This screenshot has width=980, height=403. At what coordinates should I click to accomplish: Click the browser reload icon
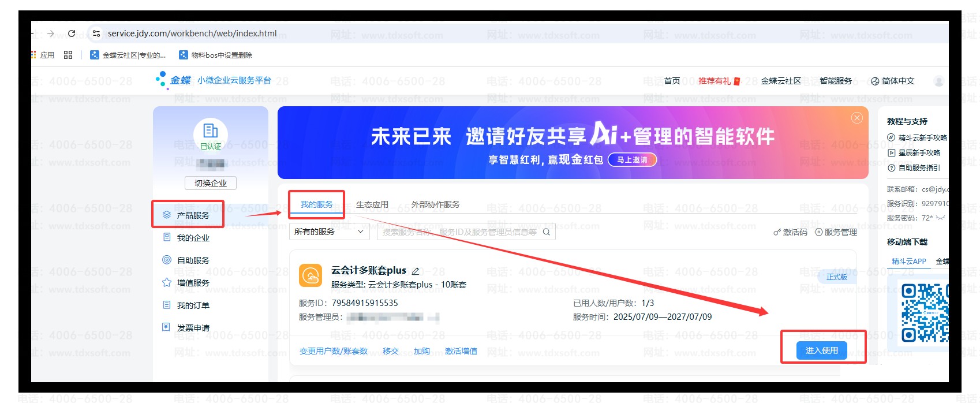pos(72,33)
